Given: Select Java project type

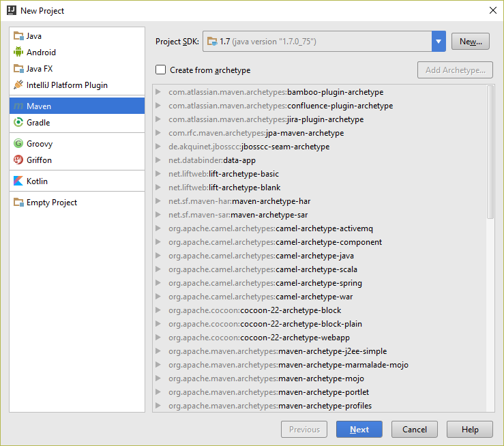Looking at the screenshot, I should pos(77,36).
